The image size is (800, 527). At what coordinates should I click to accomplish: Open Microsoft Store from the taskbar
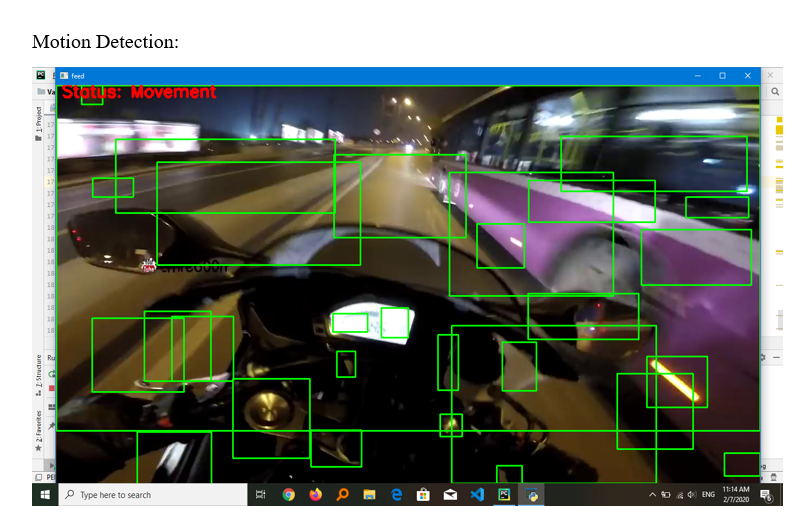[423, 494]
